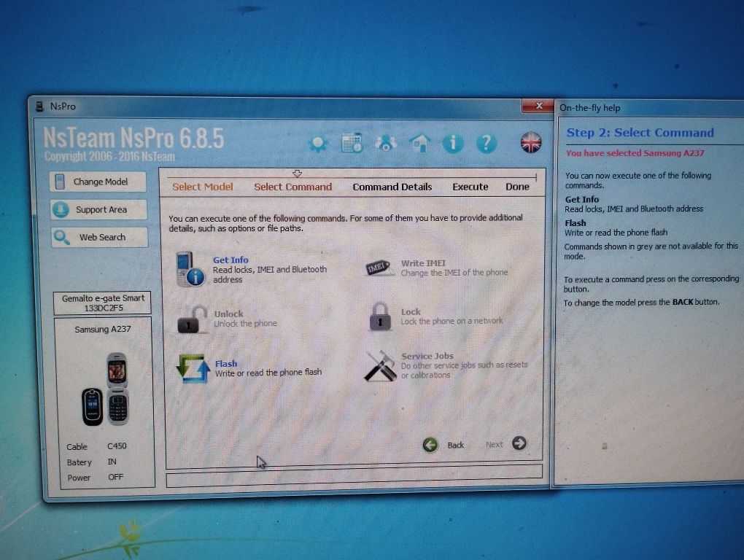
Task: Click the 'Samsung A237' model label
Action: tap(103, 329)
